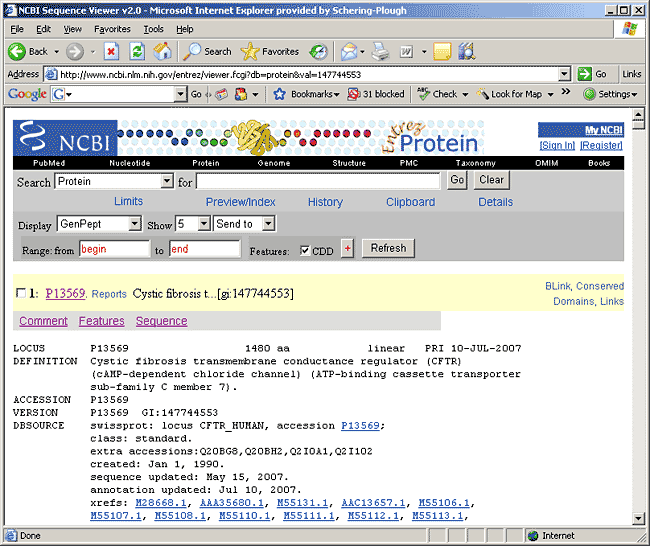The width and height of the screenshot is (650, 546).
Task: Click the Stop loading red X icon
Action: [x=111, y=52]
